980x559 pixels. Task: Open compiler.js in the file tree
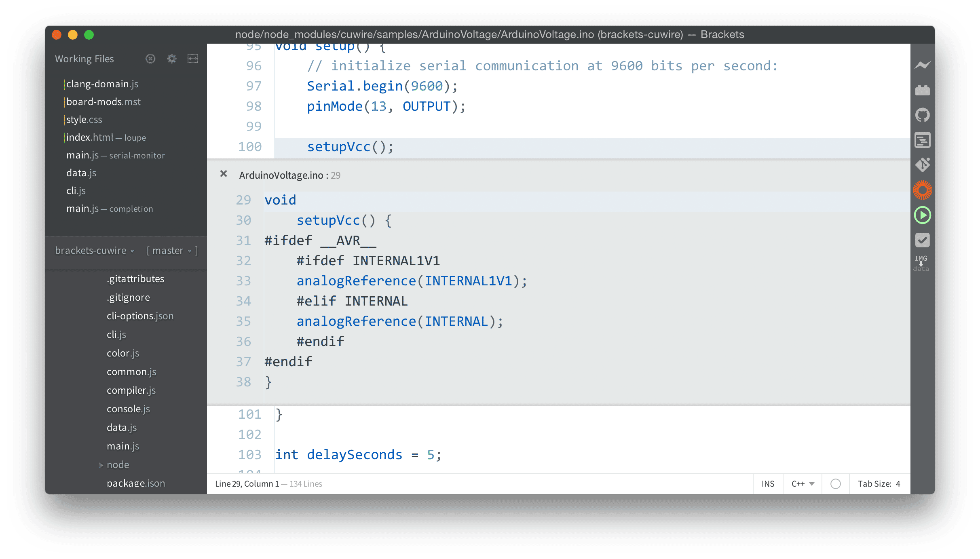131,390
